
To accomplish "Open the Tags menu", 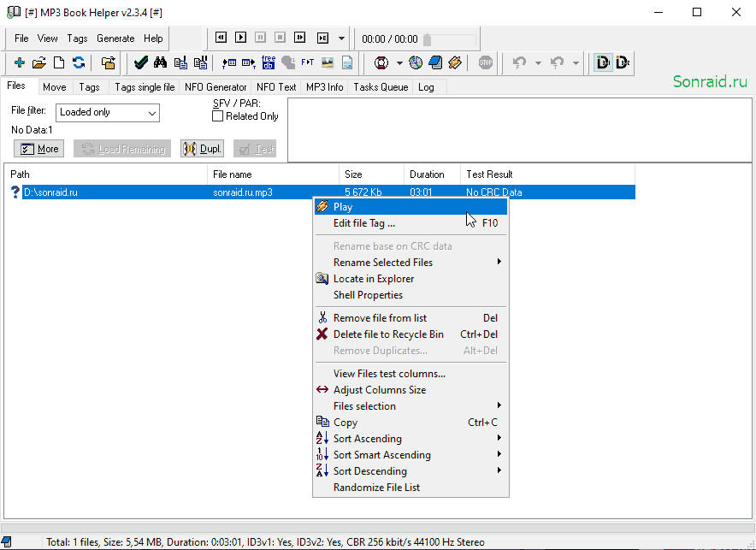I will [x=77, y=38].
